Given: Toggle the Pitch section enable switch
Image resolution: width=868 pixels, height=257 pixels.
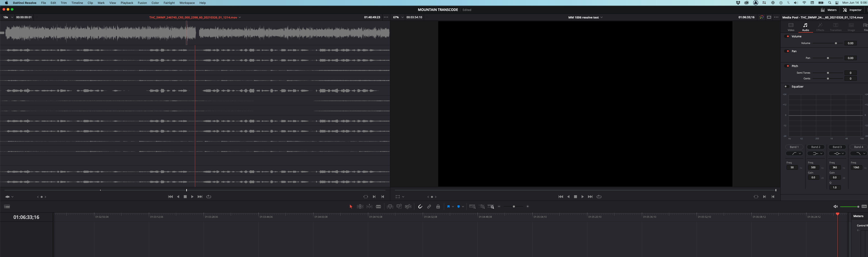Looking at the screenshot, I should (787, 66).
